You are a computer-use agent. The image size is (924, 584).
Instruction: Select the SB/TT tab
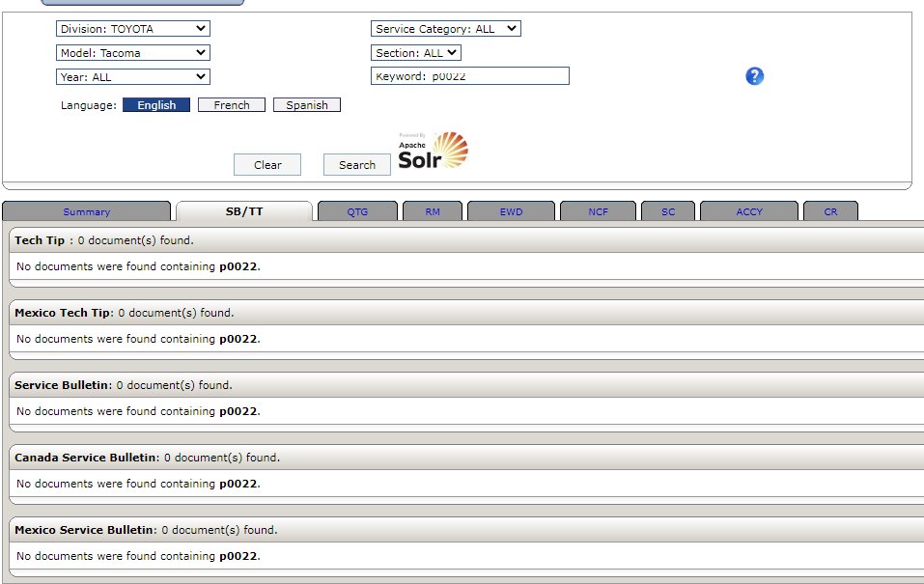point(244,211)
